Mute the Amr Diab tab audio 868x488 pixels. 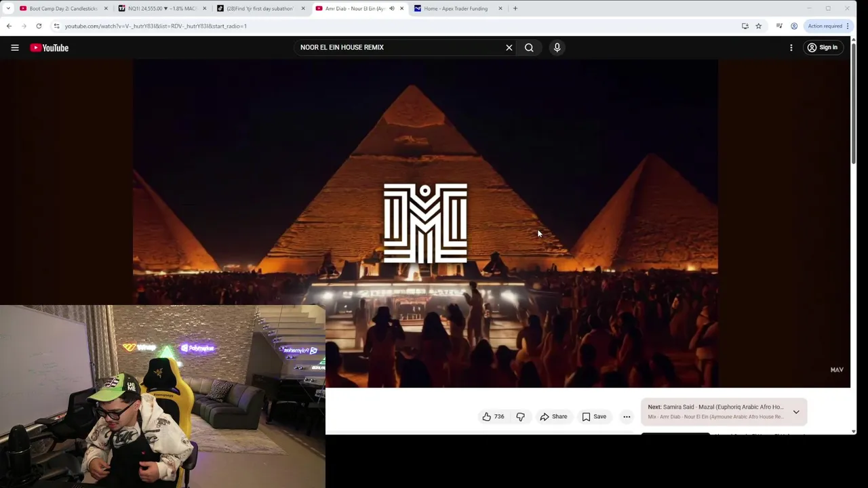[391, 8]
